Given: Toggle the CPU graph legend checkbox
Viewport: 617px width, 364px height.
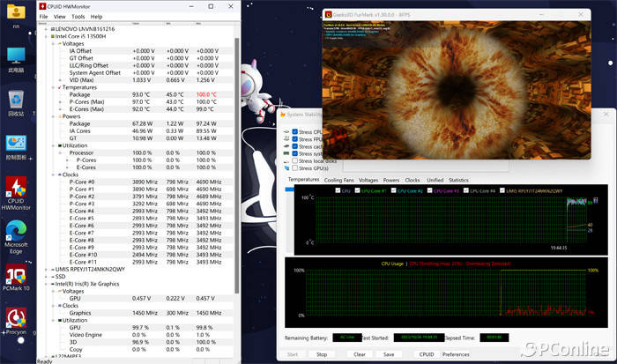Looking at the screenshot, I should pos(338,190).
